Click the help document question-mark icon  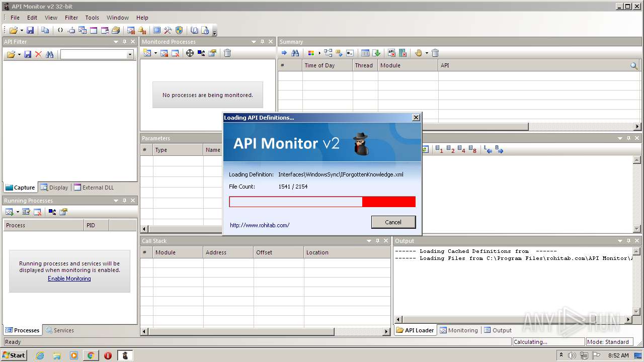pos(205,31)
